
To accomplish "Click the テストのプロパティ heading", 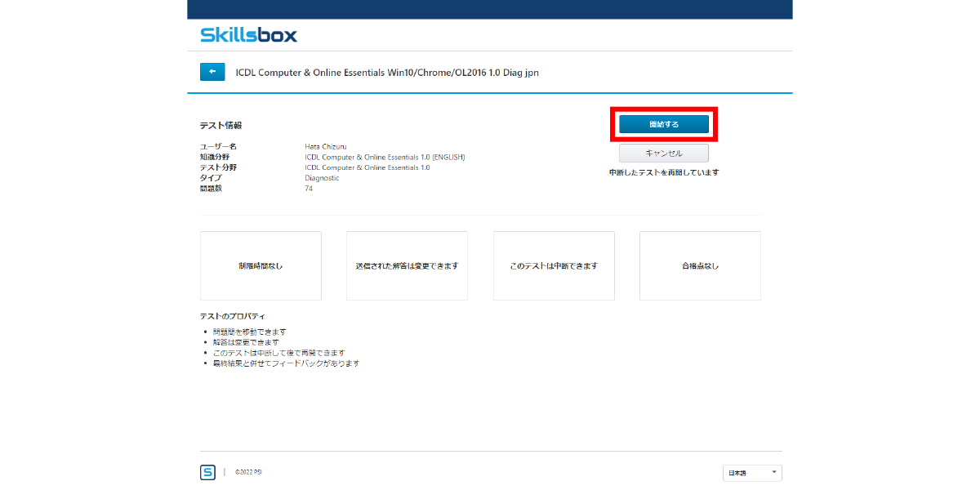I will [233, 316].
